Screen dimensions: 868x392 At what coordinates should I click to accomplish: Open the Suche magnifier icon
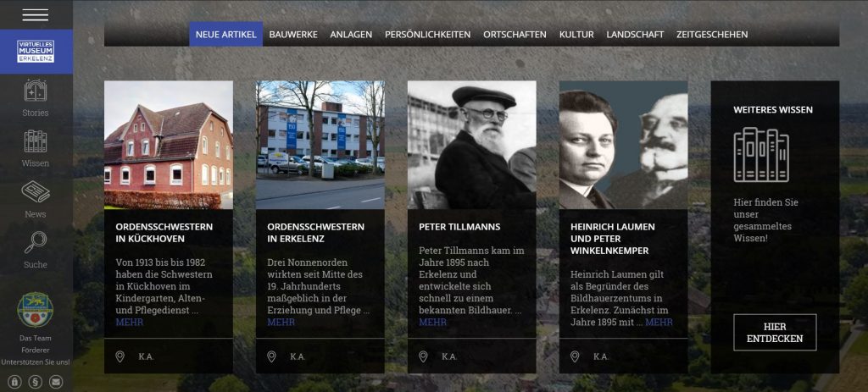coord(36,242)
